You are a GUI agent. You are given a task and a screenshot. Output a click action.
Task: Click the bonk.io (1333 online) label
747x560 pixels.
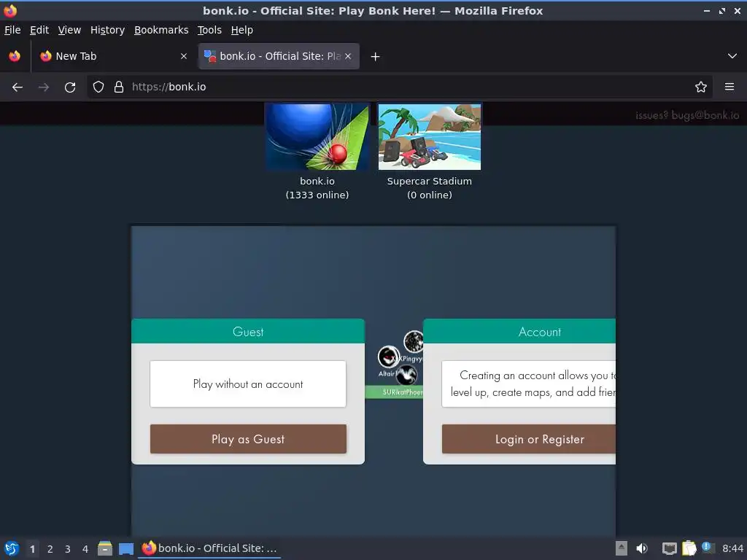(x=317, y=188)
